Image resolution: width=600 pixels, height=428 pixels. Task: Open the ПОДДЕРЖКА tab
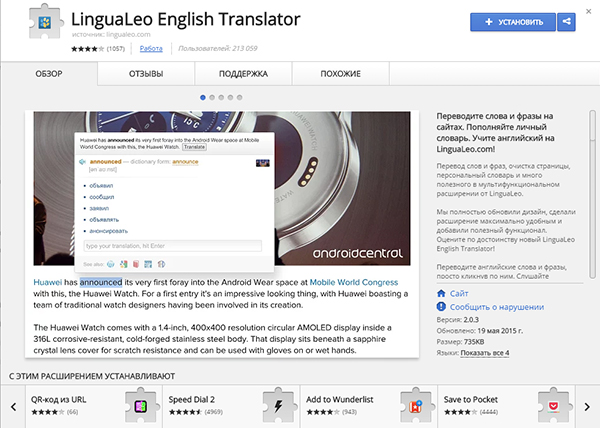coord(243,73)
